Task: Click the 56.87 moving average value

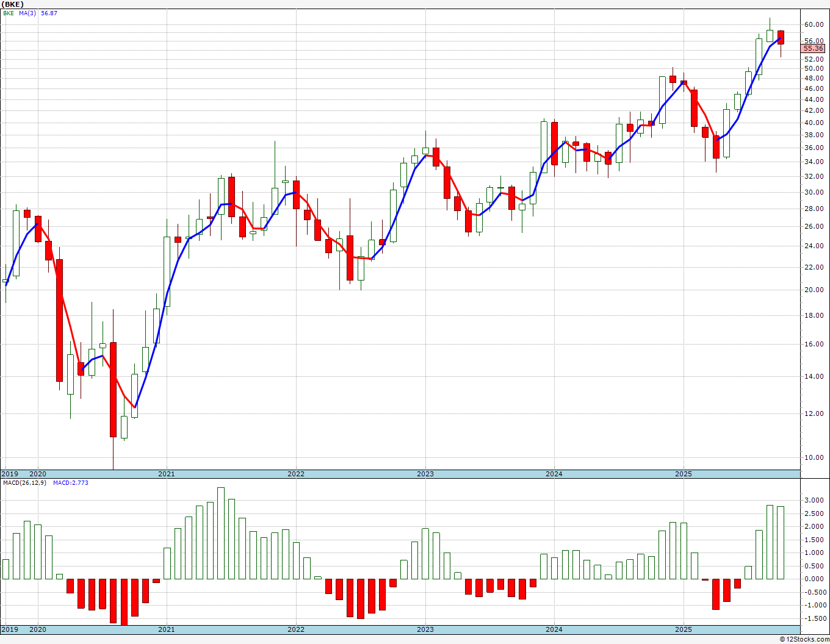Action: pyautogui.click(x=49, y=13)
